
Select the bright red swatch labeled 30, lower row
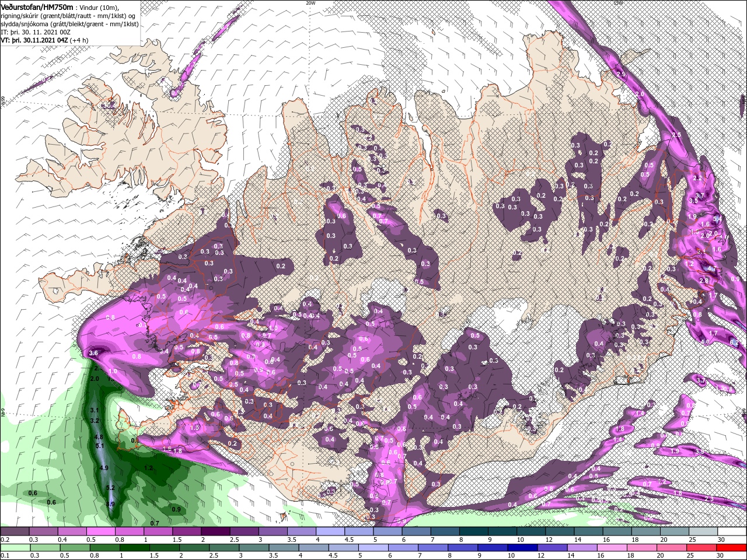click(x=732, y=548)
